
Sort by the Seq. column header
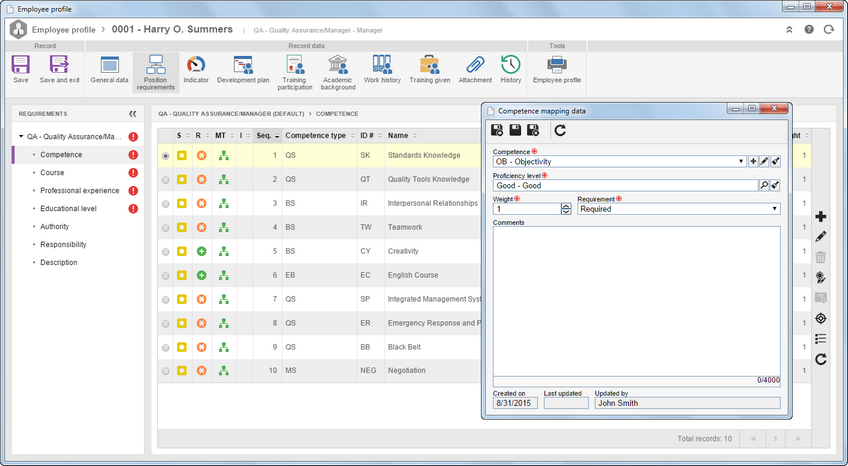click(267, 136)
